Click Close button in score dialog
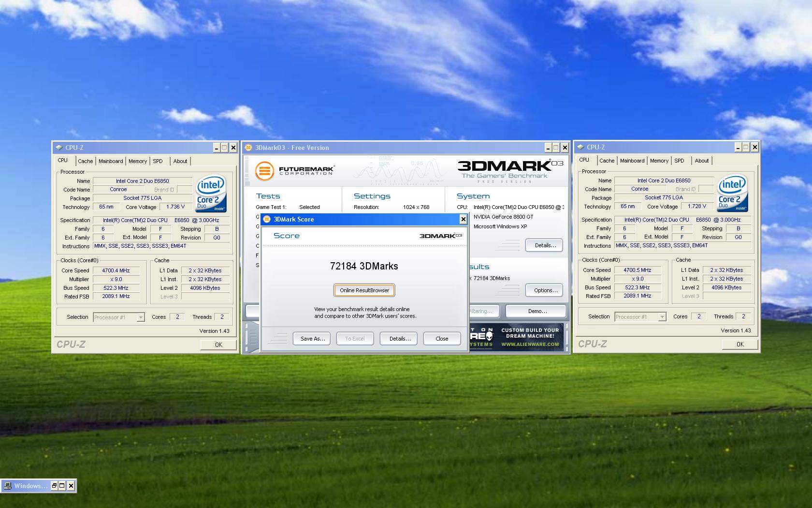 point(442,339)
